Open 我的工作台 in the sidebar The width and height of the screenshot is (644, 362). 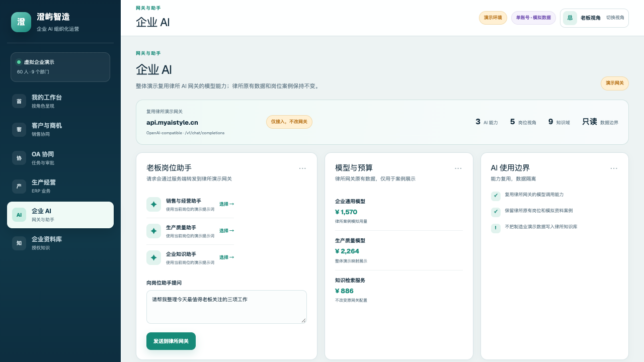click(60, 101)
